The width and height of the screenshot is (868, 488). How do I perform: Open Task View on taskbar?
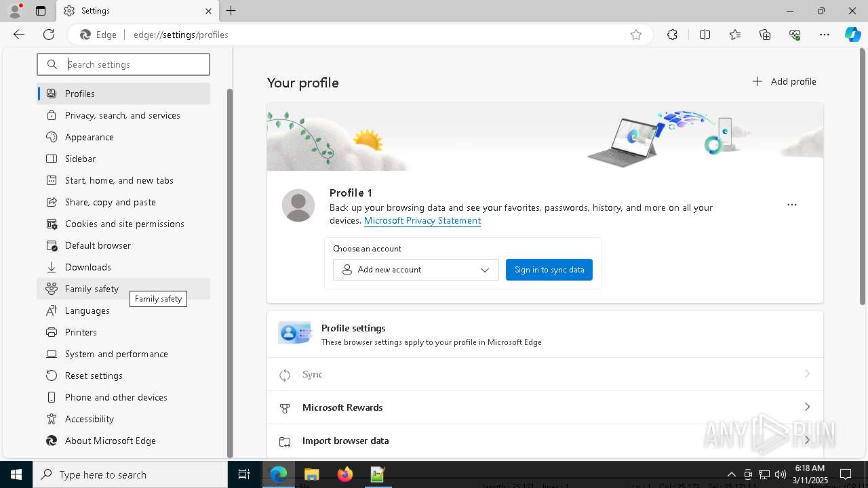(x=244, y=474)
